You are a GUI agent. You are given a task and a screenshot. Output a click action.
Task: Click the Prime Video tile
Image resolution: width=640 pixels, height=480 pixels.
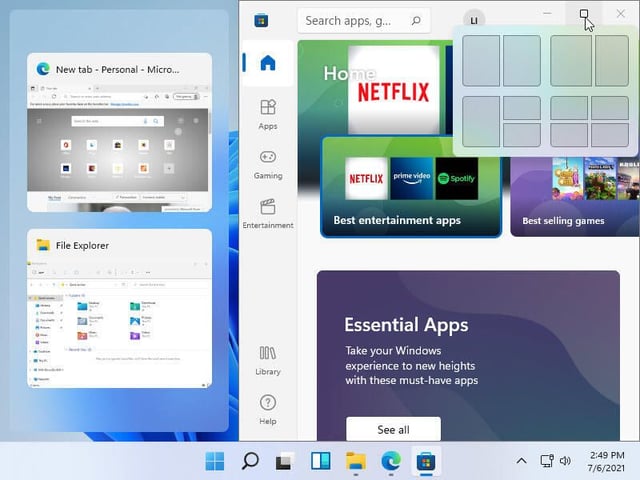(x=411, y=179)
